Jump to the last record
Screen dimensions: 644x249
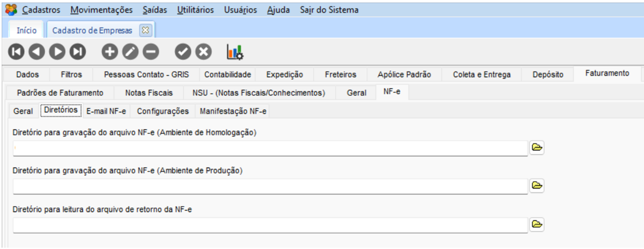78,52
